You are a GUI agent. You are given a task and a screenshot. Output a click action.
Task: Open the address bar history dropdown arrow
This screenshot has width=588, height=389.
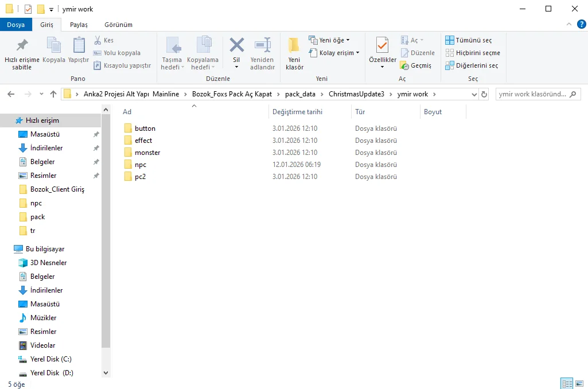[x=473, y=94]
